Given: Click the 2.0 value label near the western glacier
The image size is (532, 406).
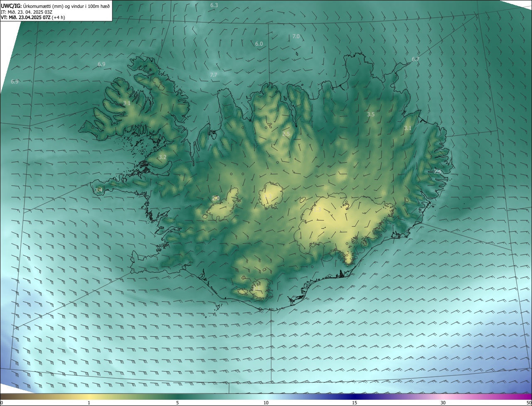Looking at the screenshot, I should (x=216, y=198).
